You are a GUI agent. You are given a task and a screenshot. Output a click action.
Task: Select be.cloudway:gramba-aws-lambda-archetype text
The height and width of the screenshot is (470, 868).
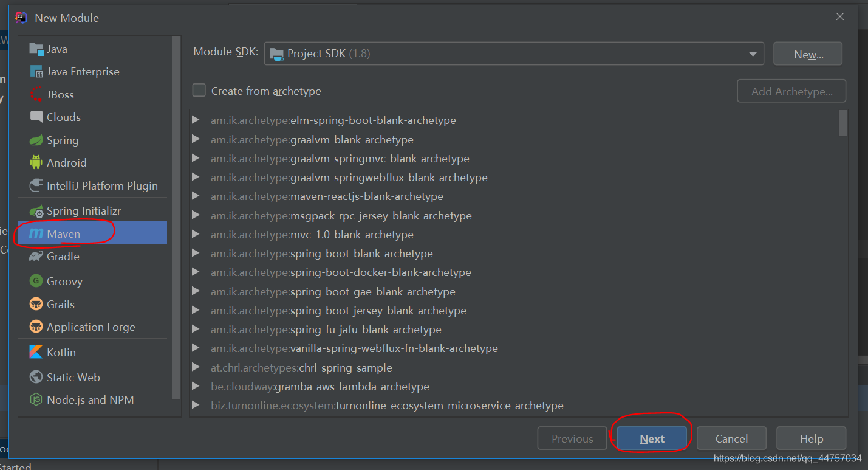(320, 387)
